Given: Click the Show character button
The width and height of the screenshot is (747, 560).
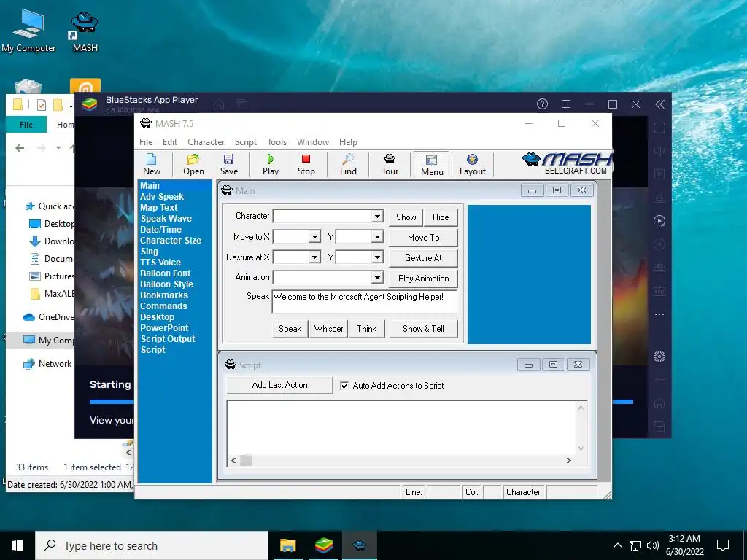Looking at the screenshot, I should pos(406,217).
